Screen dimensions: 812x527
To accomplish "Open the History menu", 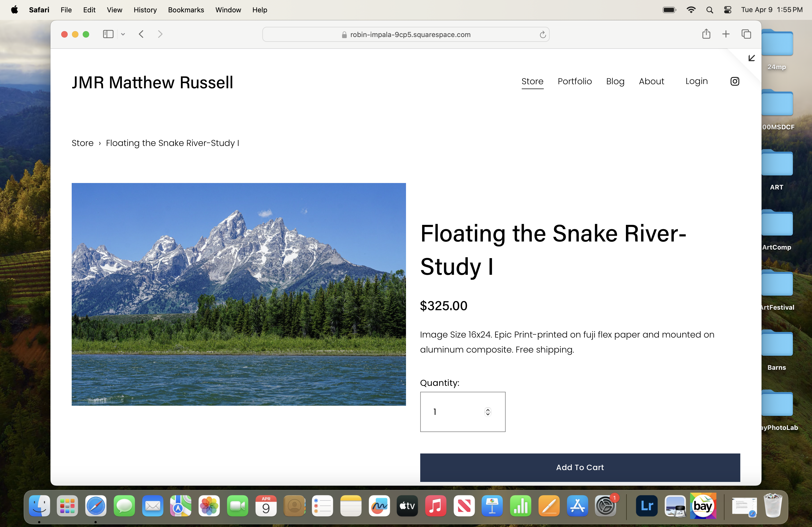I will click(145, 10).
